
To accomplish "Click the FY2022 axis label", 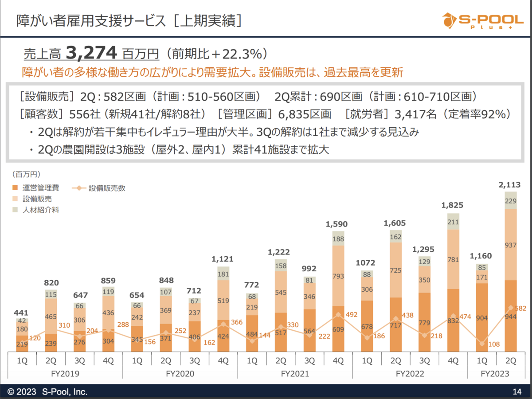I will tap(410, 373).
